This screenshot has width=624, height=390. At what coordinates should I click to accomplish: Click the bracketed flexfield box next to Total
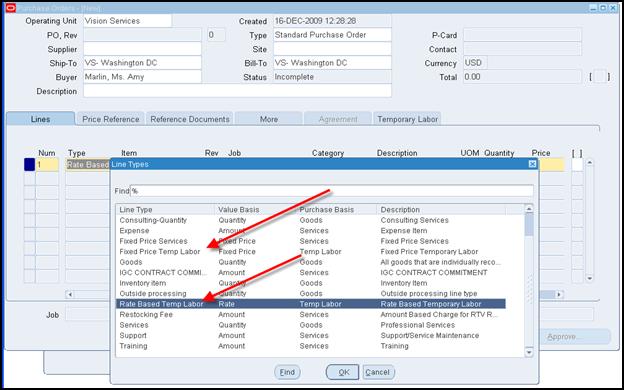tap(600, 76)
